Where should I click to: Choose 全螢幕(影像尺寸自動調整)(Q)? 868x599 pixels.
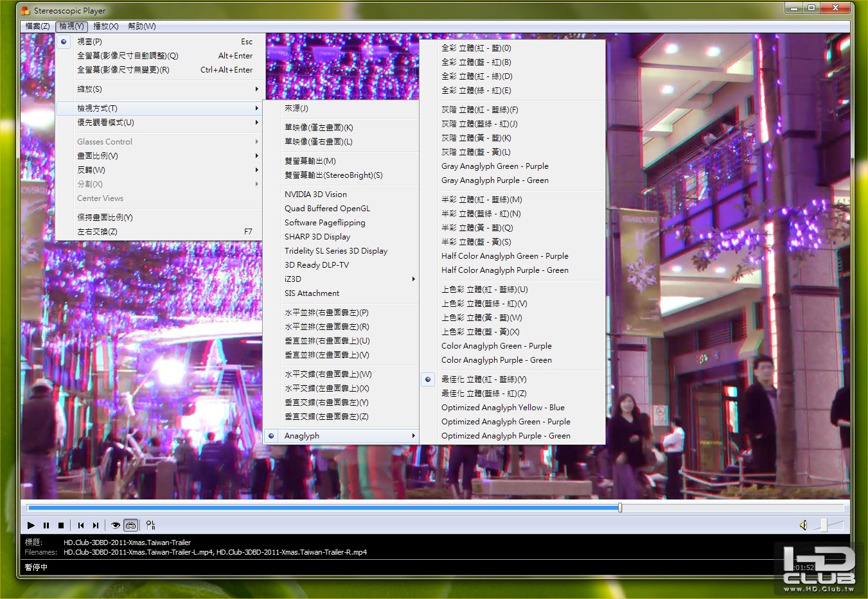point(159,56)
